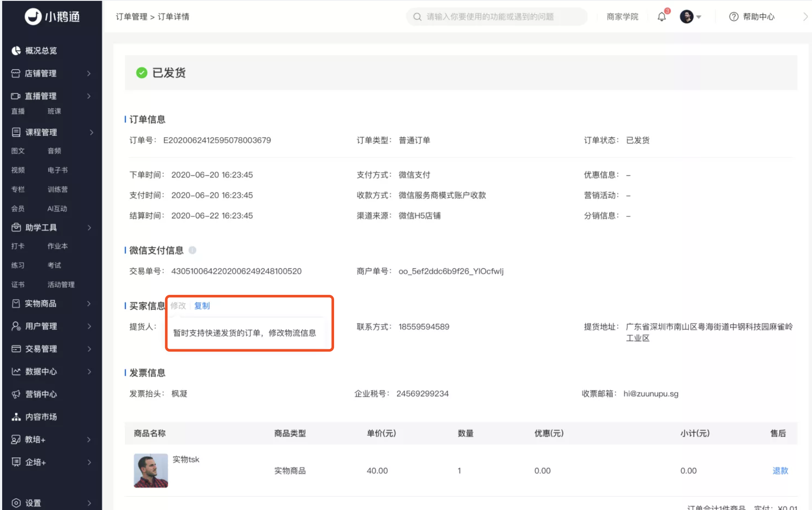Viewport: 812px width, 510px height.
Task: Click the green 已发货 check icon
Action: (x=142, y=73)
